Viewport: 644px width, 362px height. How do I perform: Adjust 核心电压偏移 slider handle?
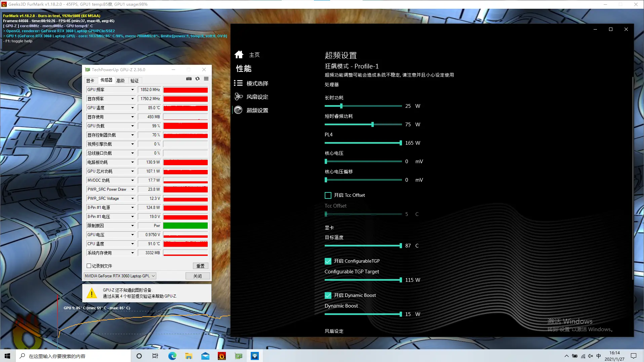pos(326,180)
